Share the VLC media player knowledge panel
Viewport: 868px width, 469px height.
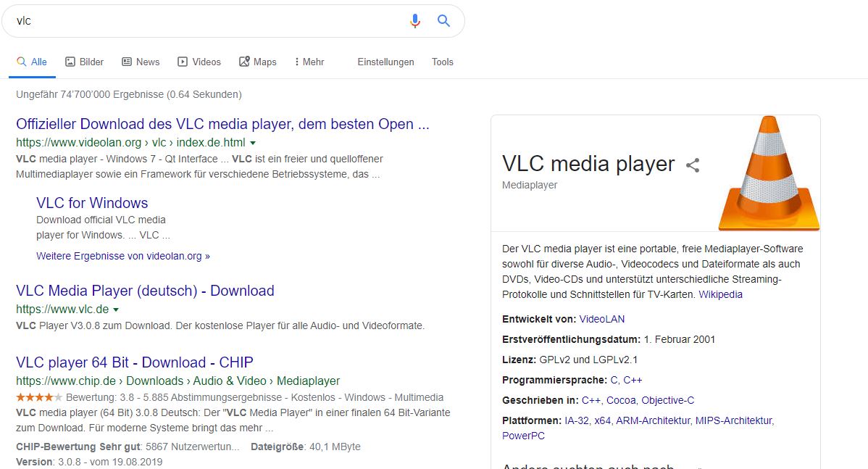[693, 165]
